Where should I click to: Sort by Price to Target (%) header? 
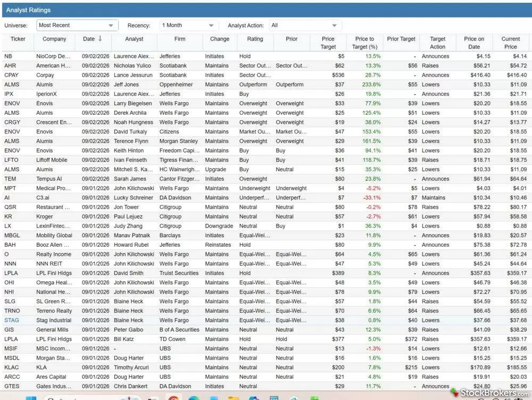click(364, 43)
